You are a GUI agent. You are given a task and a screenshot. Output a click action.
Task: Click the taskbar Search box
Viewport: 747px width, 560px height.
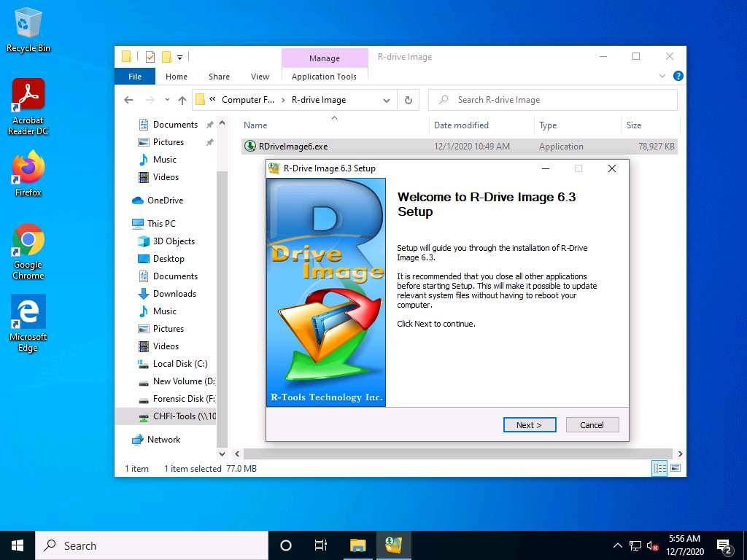pyautogui.click(x=152, y=545)
